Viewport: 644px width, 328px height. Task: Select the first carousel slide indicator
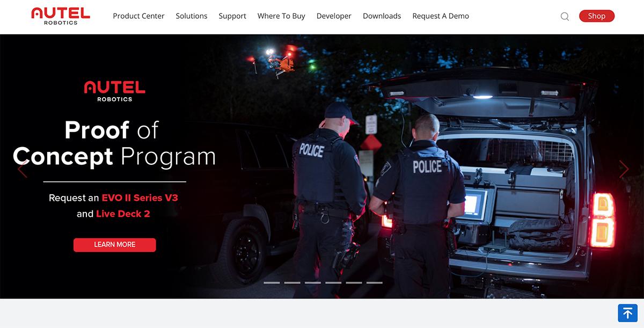pos(272,282)
